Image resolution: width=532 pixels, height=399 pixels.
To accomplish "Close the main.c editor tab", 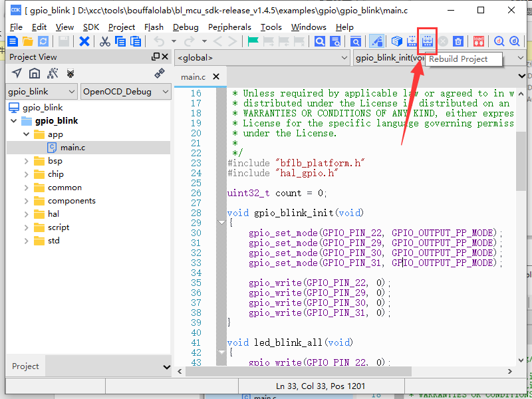I will click(x=215, y=77).
